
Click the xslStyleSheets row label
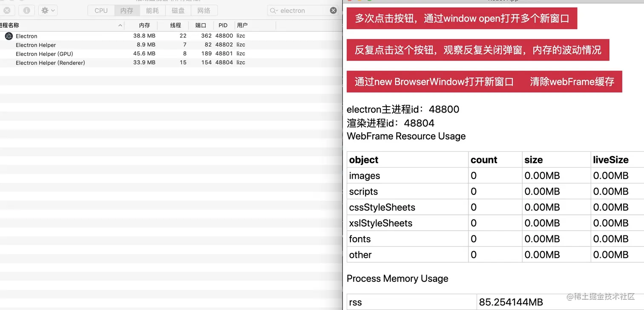pyautogui.click(x=381, y=223)
